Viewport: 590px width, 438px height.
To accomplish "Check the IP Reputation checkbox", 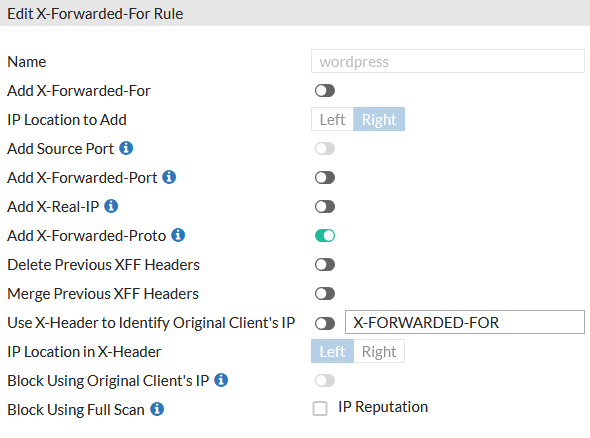I will [x=320, y=408].
